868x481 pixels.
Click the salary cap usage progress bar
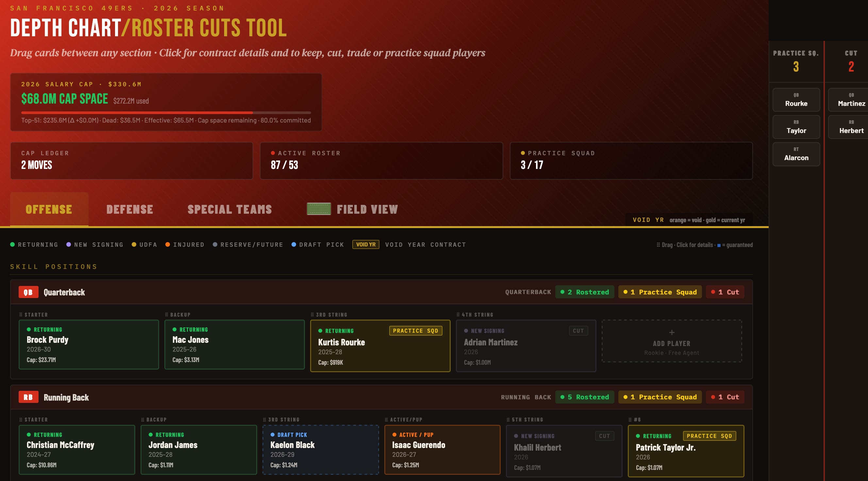(166, 112)
